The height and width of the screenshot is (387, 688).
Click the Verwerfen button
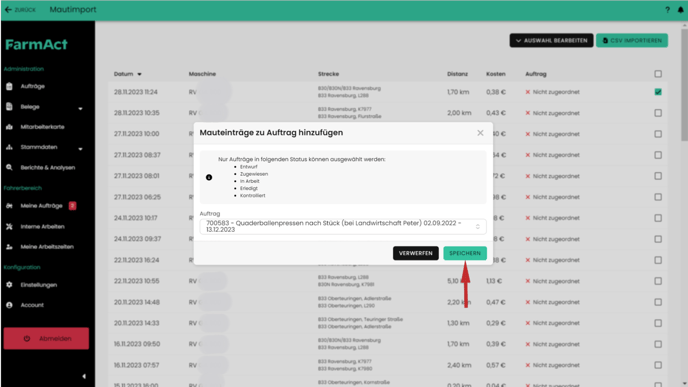pyautogui.click(x=416, y=253)
